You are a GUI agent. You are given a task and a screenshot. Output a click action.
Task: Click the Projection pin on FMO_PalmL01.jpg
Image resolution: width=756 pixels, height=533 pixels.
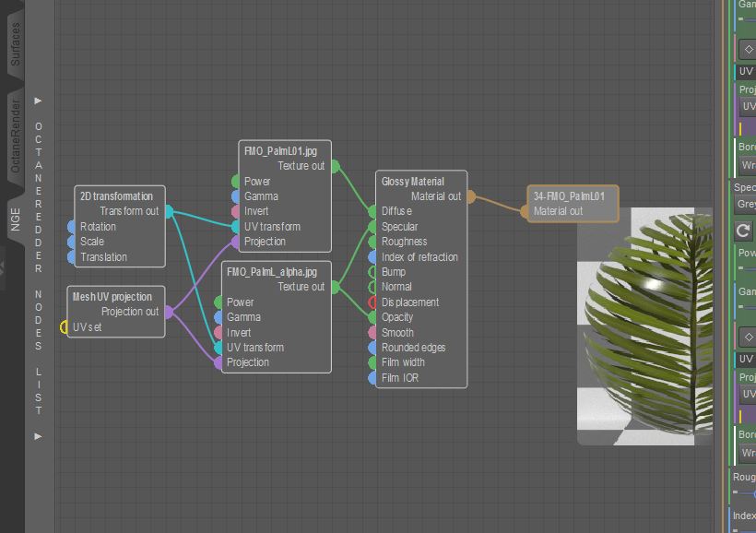(x=235, y=242)
